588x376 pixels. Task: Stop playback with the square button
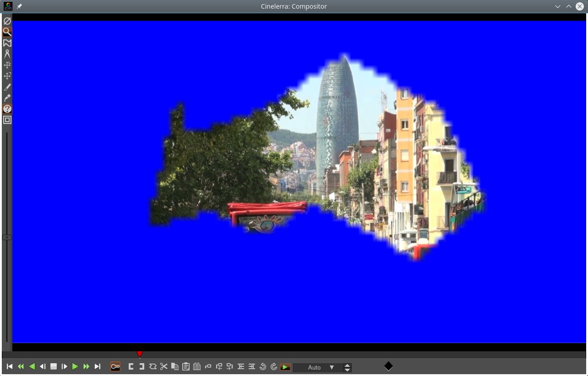(x=54, y=366)
